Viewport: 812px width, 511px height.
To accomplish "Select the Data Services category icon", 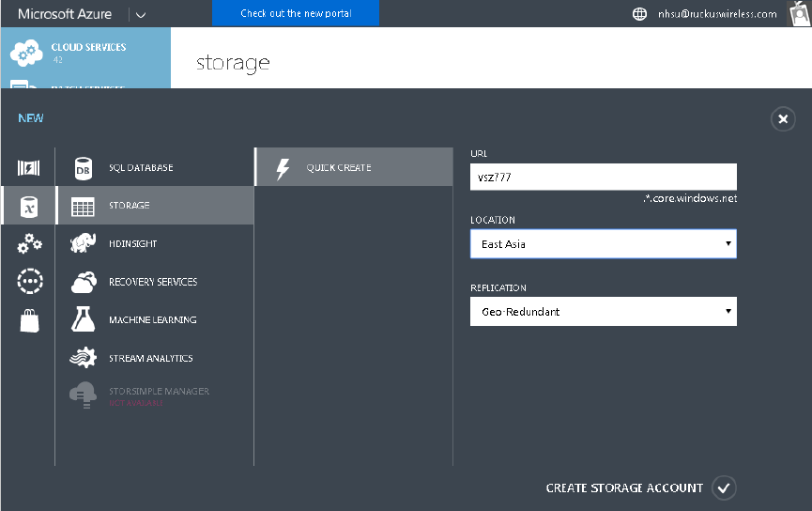I will [29, 207].
